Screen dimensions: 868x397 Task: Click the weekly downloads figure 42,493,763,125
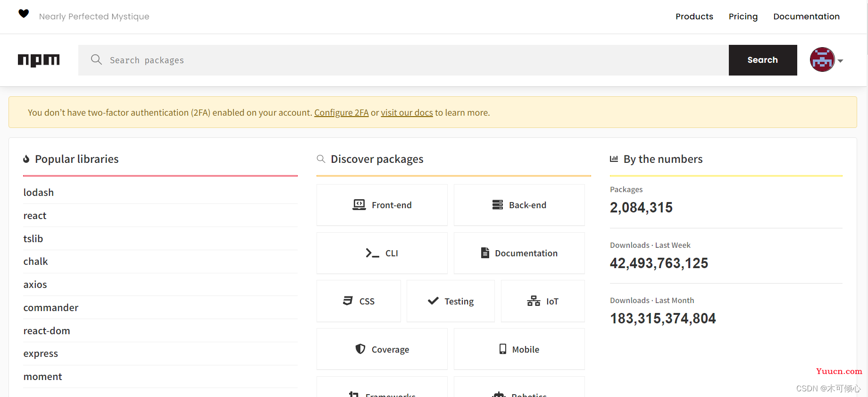point(659,263)
